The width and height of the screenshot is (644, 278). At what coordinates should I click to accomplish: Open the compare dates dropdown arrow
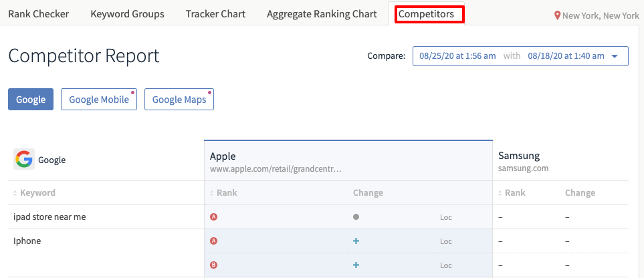click(x=615, y=56)
